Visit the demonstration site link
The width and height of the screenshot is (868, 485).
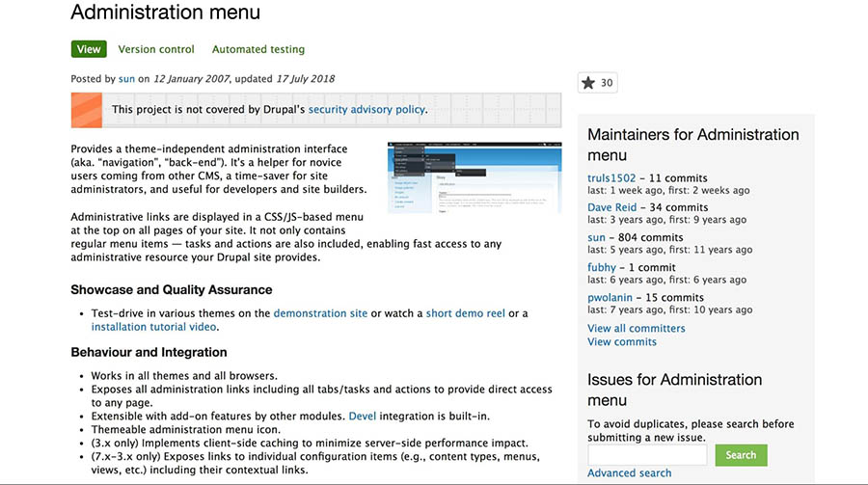[x=320, y=313]
